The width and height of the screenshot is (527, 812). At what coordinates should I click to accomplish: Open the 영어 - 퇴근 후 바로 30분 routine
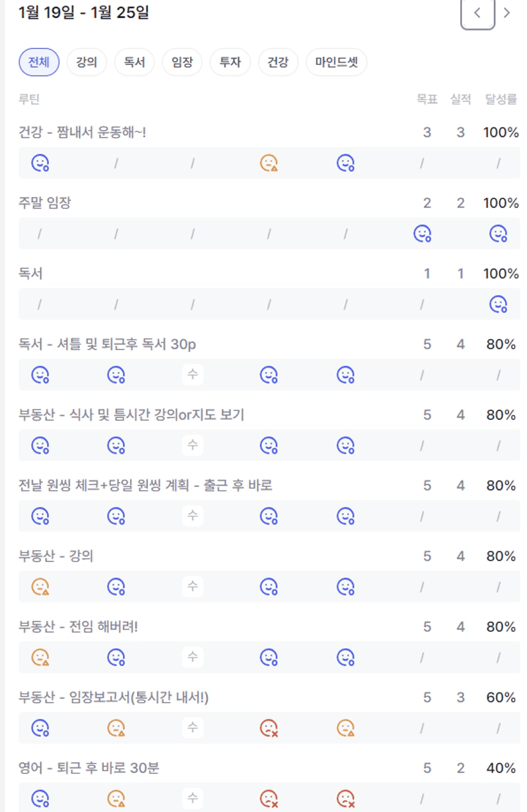[x=89, y=769]
